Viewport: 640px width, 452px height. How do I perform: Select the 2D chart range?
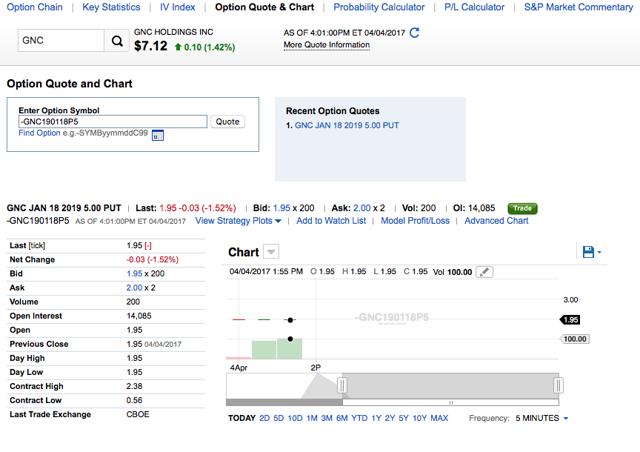[x=264, y=418]
